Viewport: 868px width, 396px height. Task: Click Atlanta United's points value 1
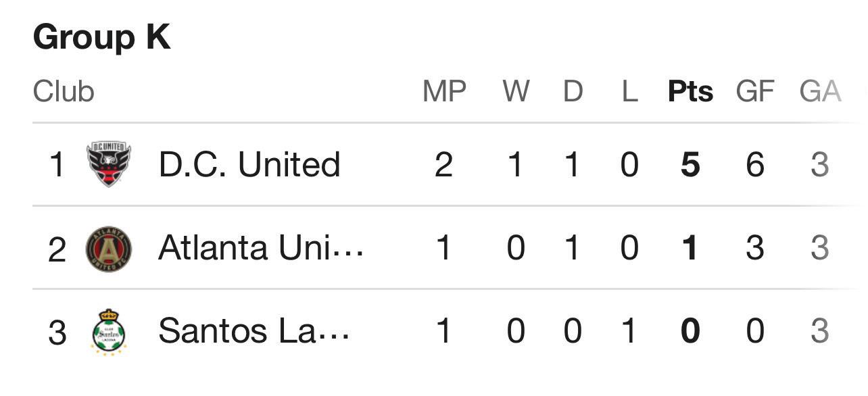(x=690, y=249)
